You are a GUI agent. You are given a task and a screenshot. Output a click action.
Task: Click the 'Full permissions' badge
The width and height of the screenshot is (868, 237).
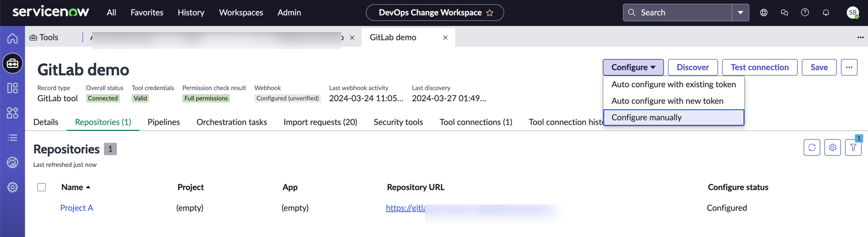[206, 98]
